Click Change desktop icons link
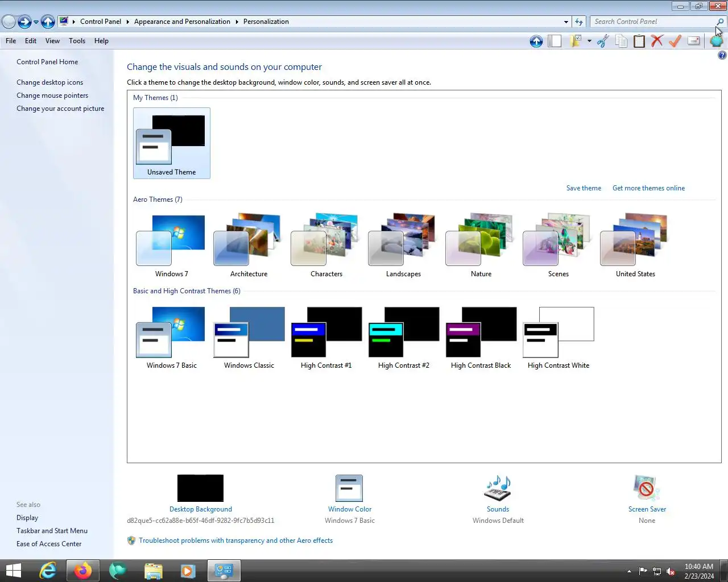Viewport: 728px width, 582px height. coord(49,82)
